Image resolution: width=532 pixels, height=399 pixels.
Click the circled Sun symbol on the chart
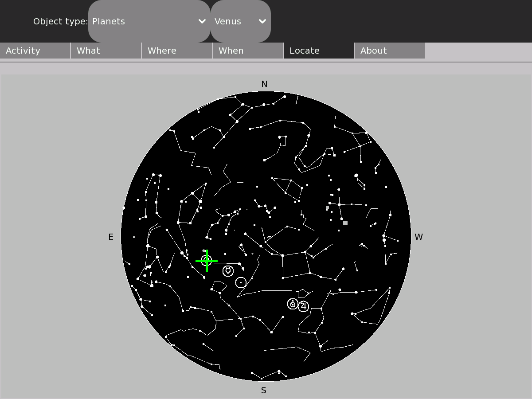(x=241, y=282)
